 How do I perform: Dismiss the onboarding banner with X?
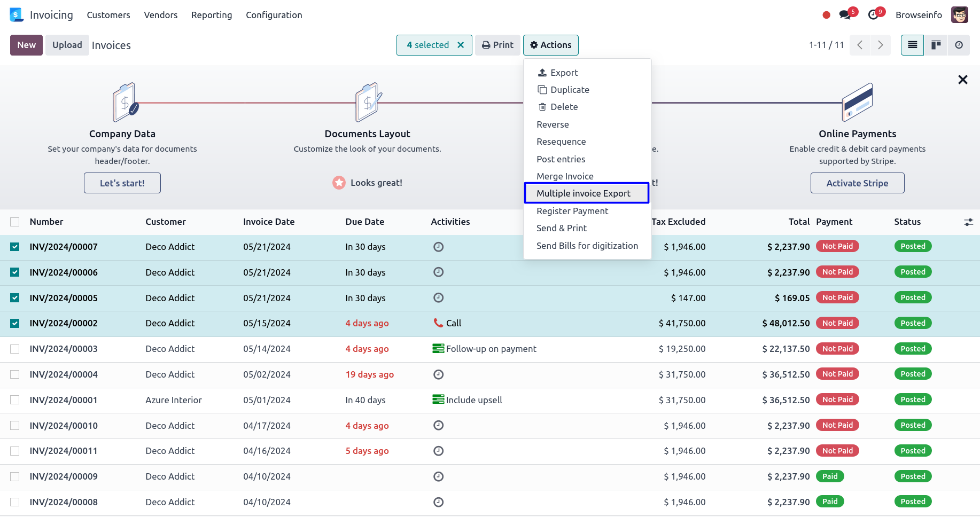click(962, 80)
